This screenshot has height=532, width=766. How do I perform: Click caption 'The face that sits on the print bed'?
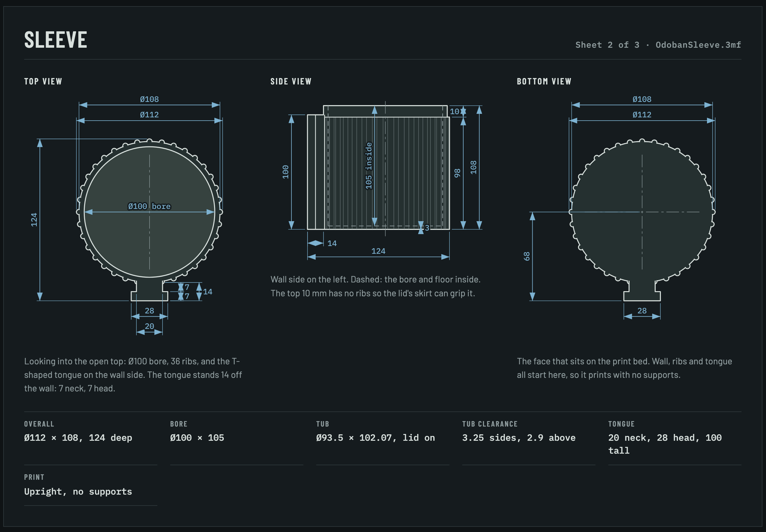pos(624,368)
